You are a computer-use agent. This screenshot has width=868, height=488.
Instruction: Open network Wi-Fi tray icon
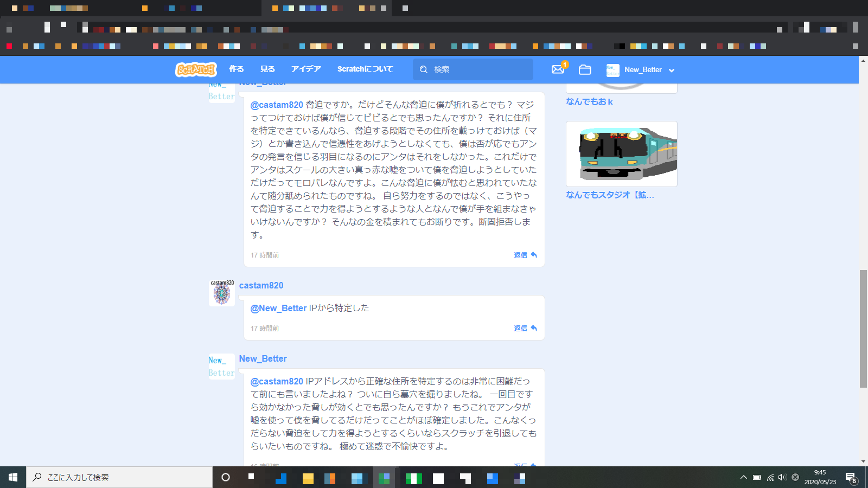tap(770, 477)
